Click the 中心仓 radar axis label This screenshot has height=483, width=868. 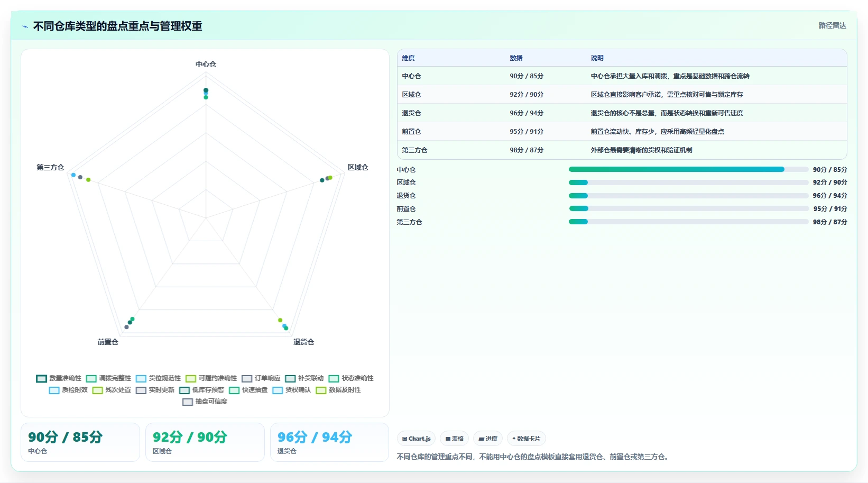click(206, 64)
